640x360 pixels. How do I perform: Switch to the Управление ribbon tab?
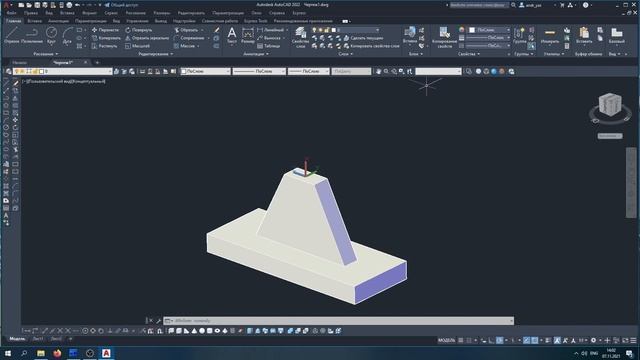pyautogui.click(x=137, y=21)
